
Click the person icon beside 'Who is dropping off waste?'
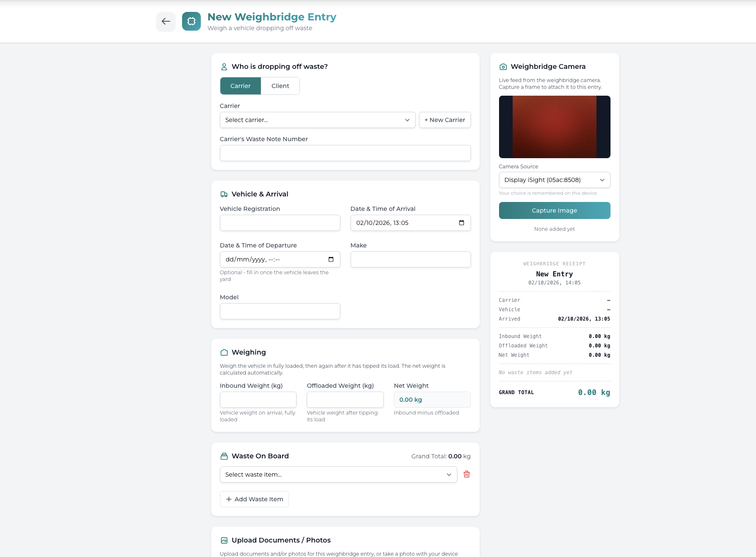click(224, 67)
